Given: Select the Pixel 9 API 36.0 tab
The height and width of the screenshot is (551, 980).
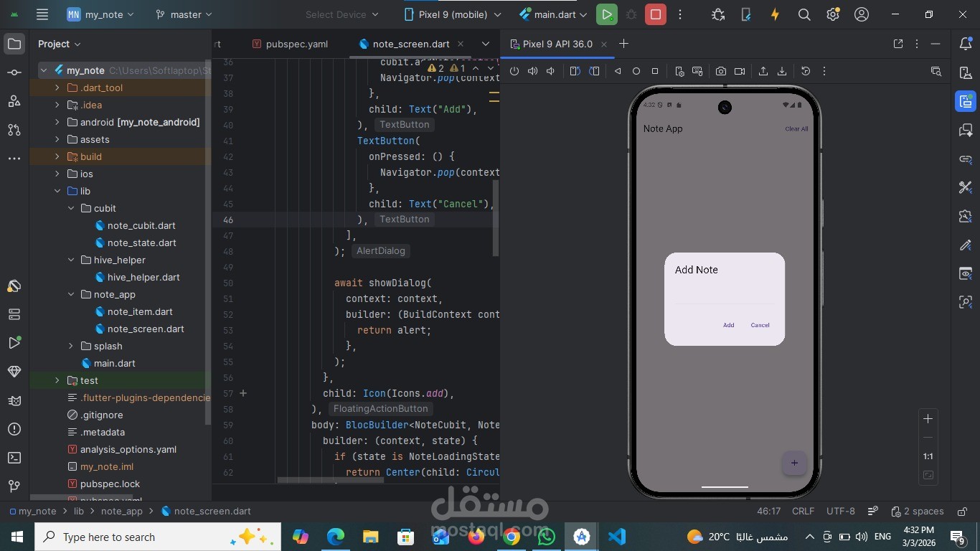Looking at the screenshot, I should (559, 44).
